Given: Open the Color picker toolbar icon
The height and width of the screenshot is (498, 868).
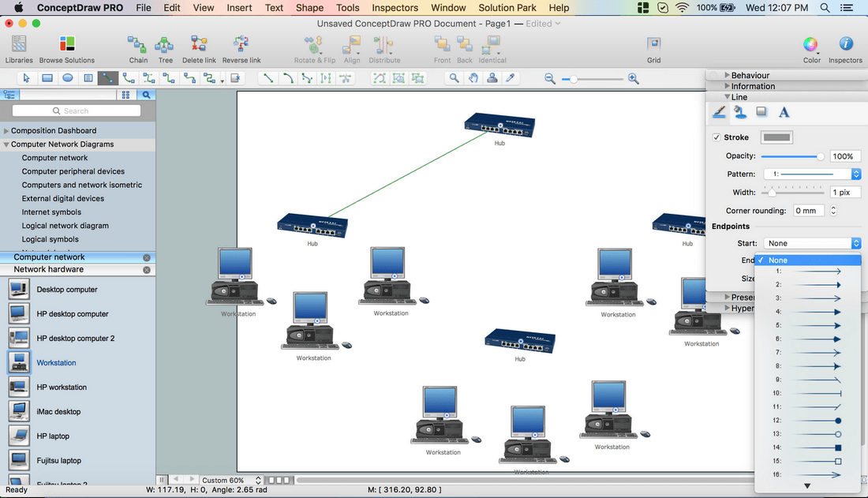Looking at the screenshot, I should (811, 49).
